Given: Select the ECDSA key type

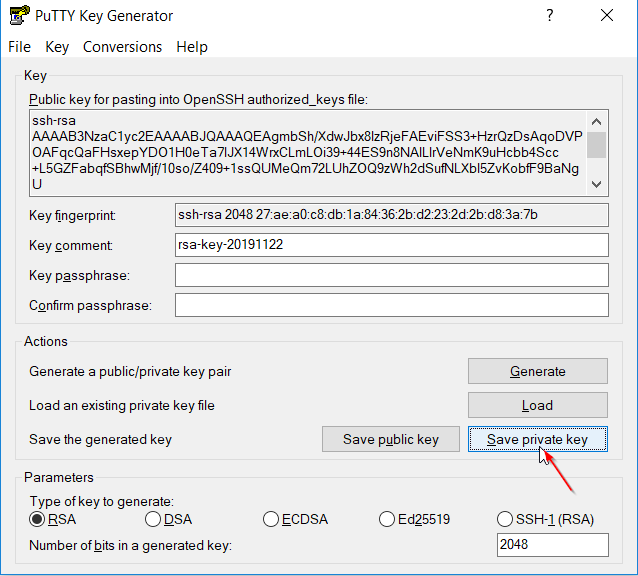Looking at the screenshot, I should pos(271,519).
